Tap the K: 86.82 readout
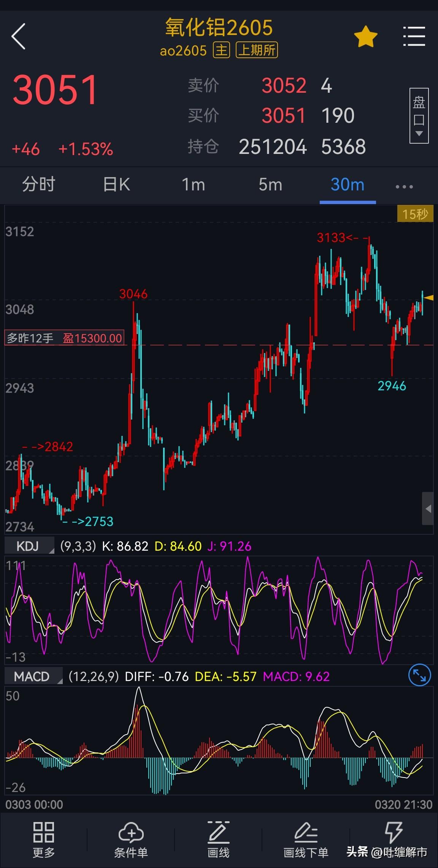Screen dimensions: 438x868 [x=125, y=546]
